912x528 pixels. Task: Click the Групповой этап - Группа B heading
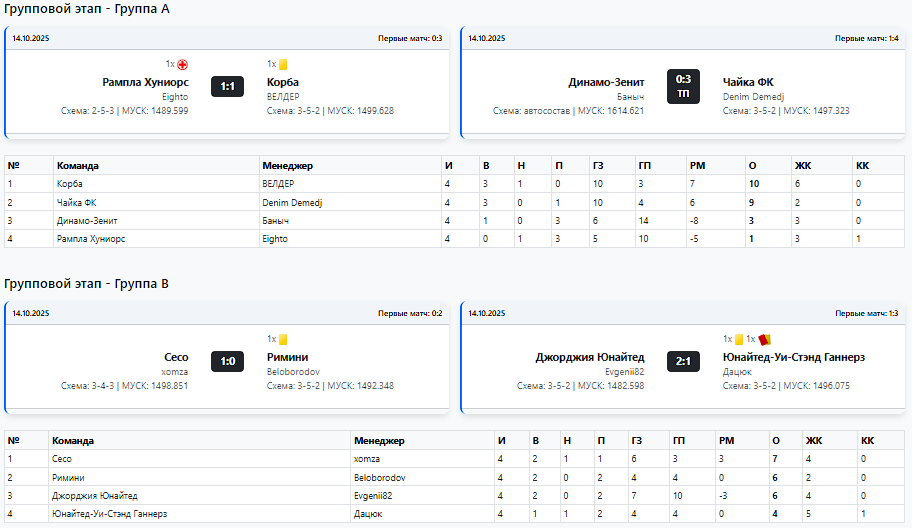(x=87, y=283)
